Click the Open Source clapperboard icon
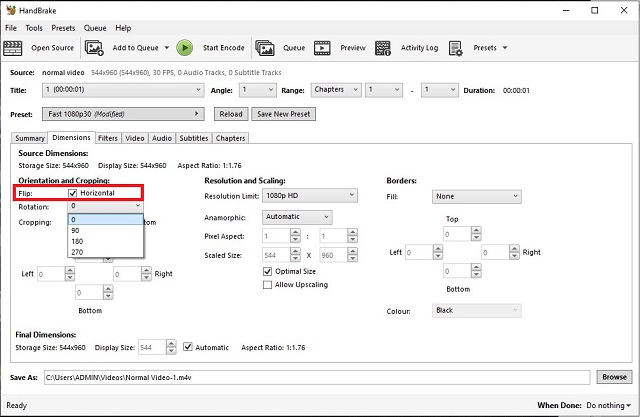This screenshot has height=417, width=640. click(13, 48)
